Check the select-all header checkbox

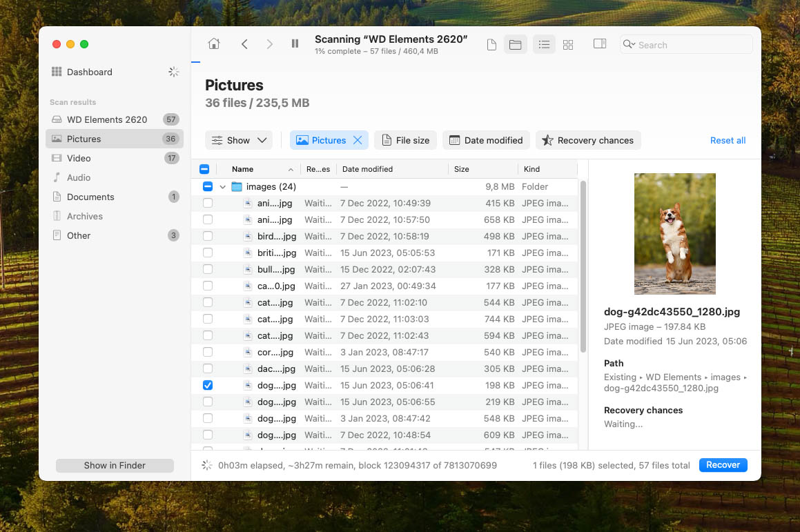[204, 169]
